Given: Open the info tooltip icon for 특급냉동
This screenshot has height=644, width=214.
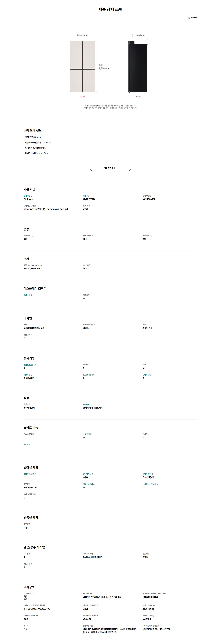Looking at the screenshot, I should coord(32,295).
